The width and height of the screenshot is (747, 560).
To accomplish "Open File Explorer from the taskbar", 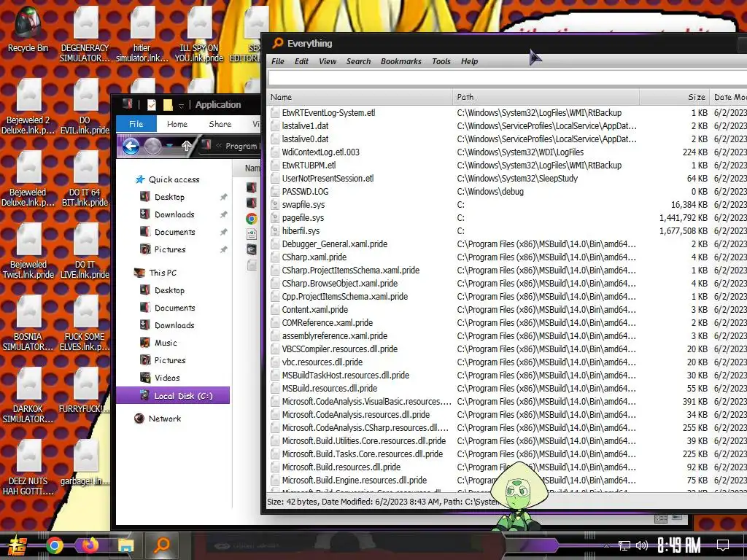I will coord(126,545).
